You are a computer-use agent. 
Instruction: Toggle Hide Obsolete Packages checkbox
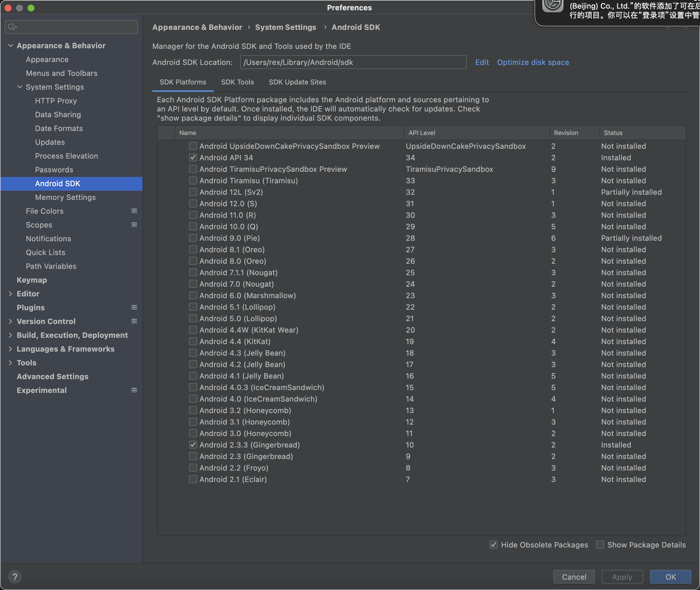pos(494,545)
